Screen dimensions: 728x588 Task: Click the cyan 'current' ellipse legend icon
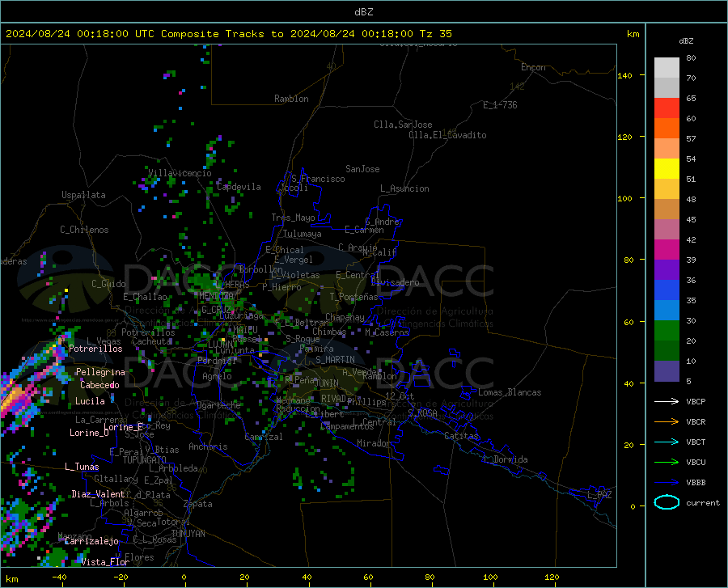[x=667, y=502]
